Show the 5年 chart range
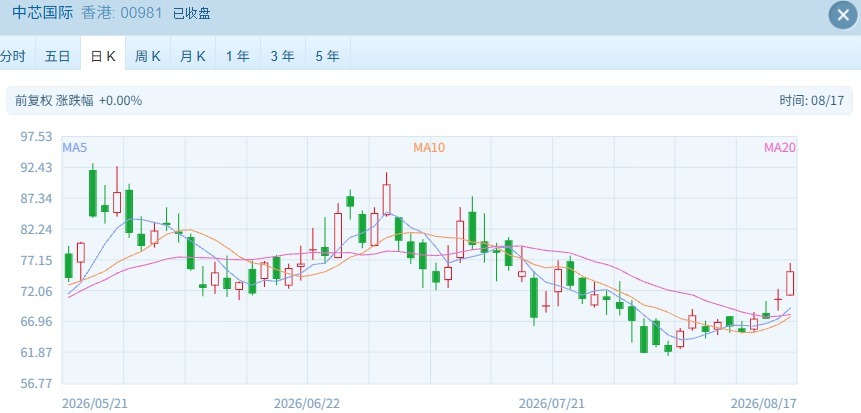Viewport: 861px width, 413px height. 328,53
